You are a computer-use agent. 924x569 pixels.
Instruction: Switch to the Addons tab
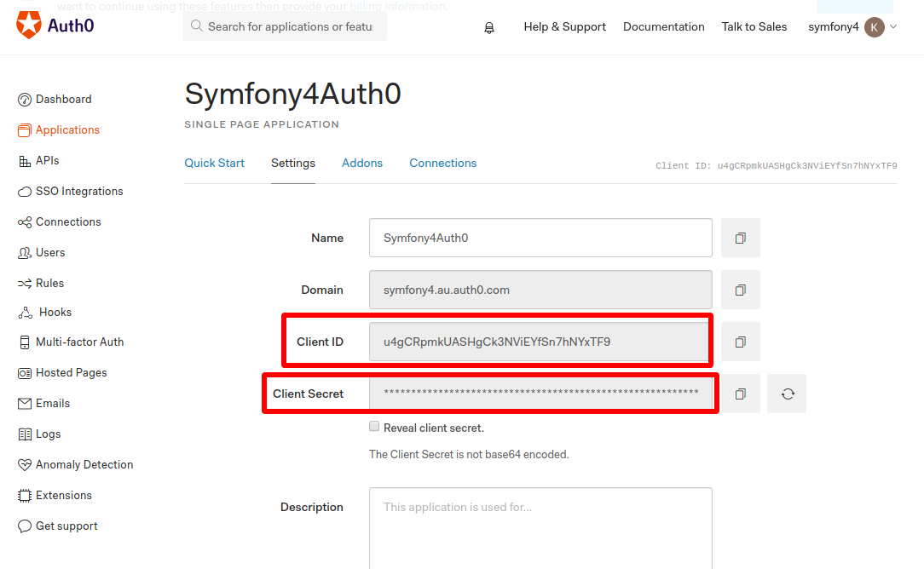point(361,163)
